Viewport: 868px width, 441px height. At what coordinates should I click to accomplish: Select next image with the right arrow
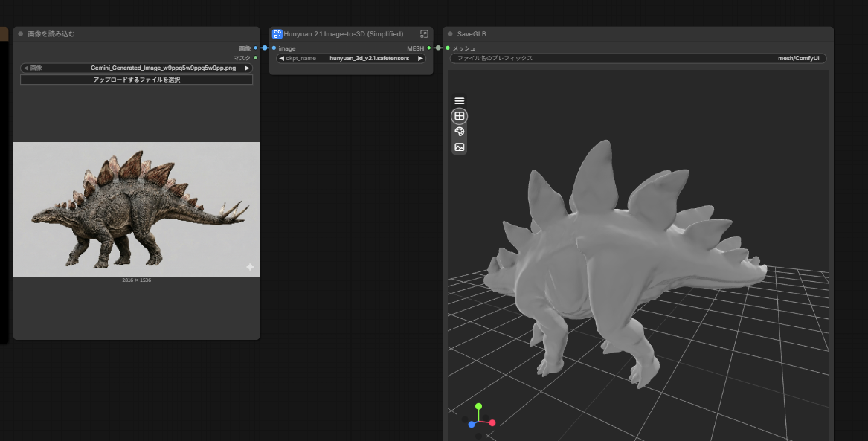coord(247,68)
